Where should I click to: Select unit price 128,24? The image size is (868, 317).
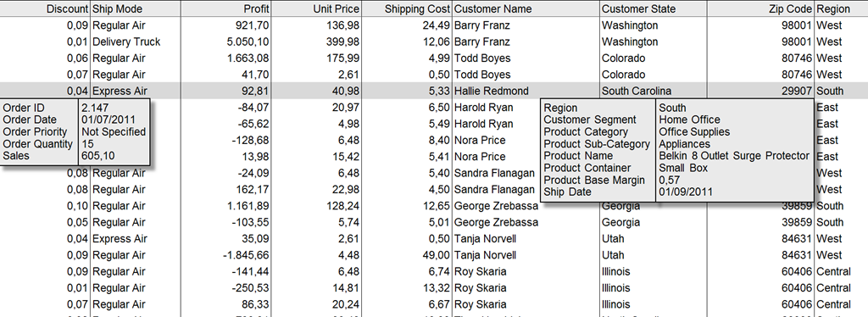[343, 206]
